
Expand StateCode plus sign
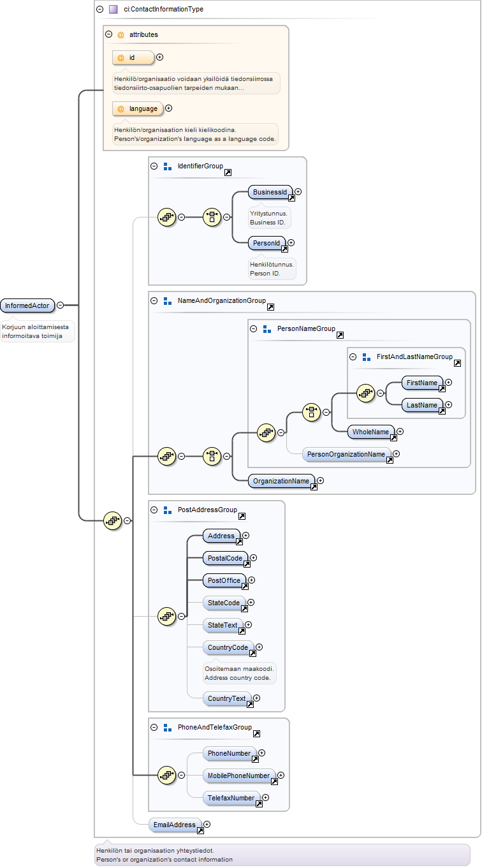(251, 602)
